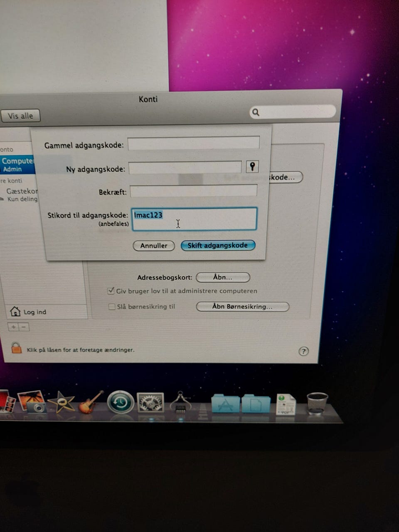Open Time Machine from the Dock
The image size is (399, 532).
pyautogui.click(x=121, y=402)
